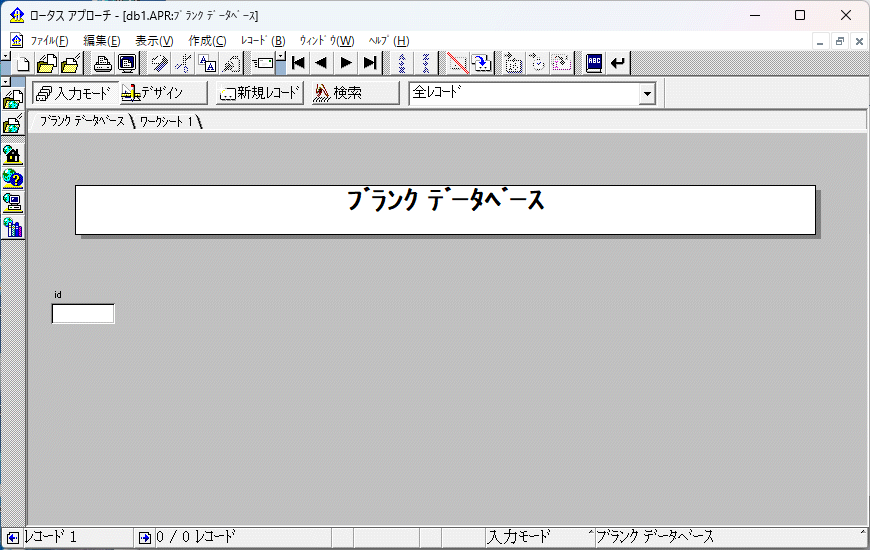Click next record arrow in toolbar
This screenshot has width=870, height=550.
tap(346, 63)
